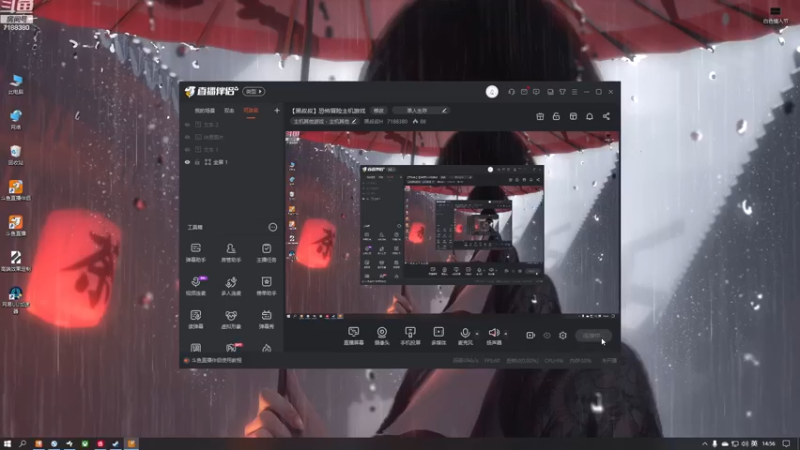The height and width of the screenshot is (450, 800).
Task: Open the 弹幕助手 danmaku assistant tool
Action: pyautogui.click(x=195, y=253)
